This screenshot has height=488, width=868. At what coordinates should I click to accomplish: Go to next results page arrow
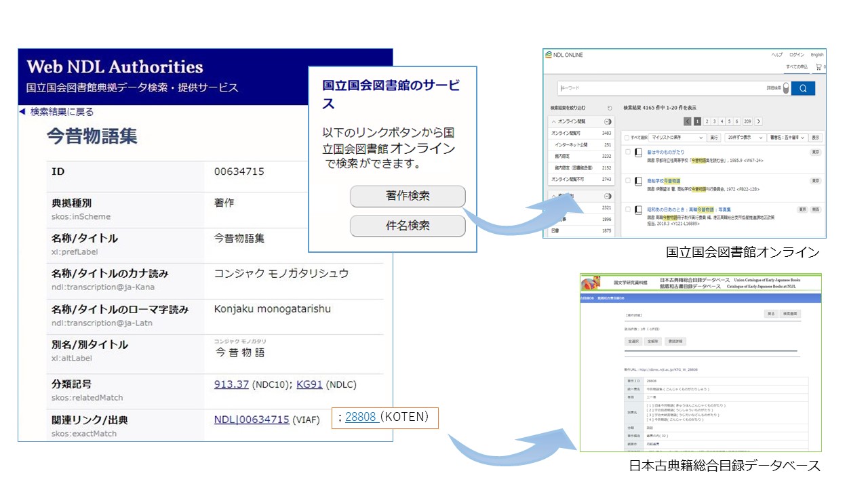click(x=758, y=121)
